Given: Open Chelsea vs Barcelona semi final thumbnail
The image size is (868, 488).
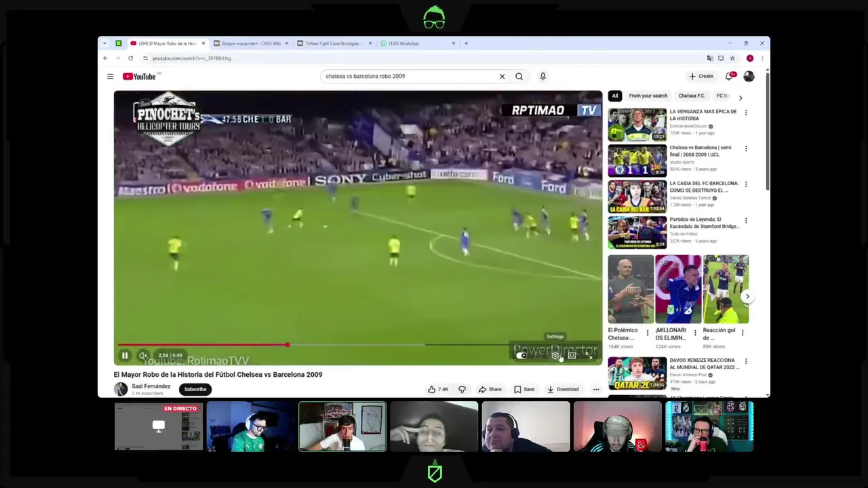Looking at the screenshot, I should (x=637, y=161).
